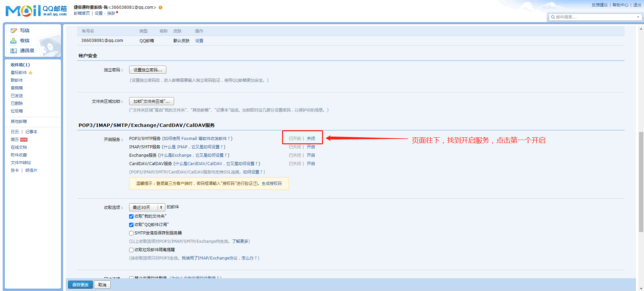Click the Save Changes button
The image size is (644, 291).
click(x=80, y=285)
